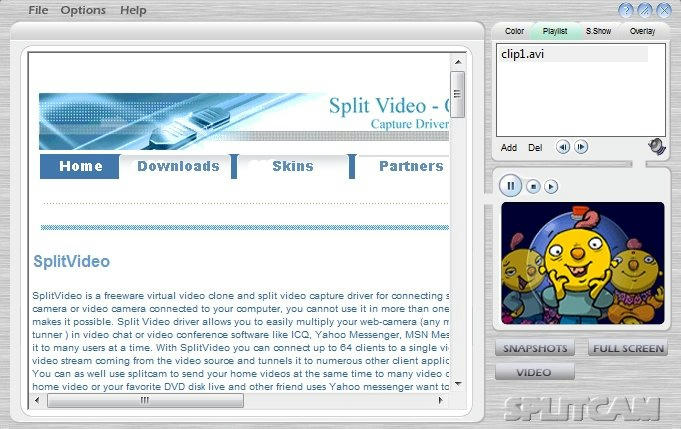Click the SplitVideo heading text
681x429 pixels.
point(72,261)
